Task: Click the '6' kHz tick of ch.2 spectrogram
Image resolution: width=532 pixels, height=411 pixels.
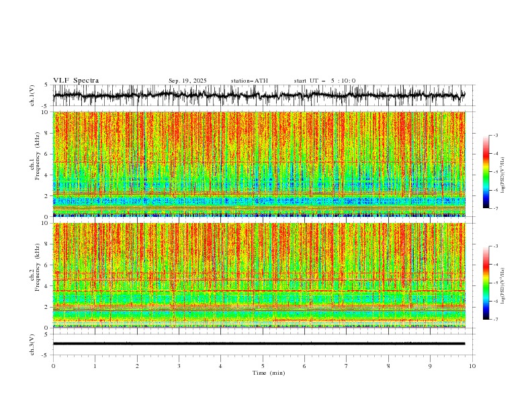Action: coord(46,265)
